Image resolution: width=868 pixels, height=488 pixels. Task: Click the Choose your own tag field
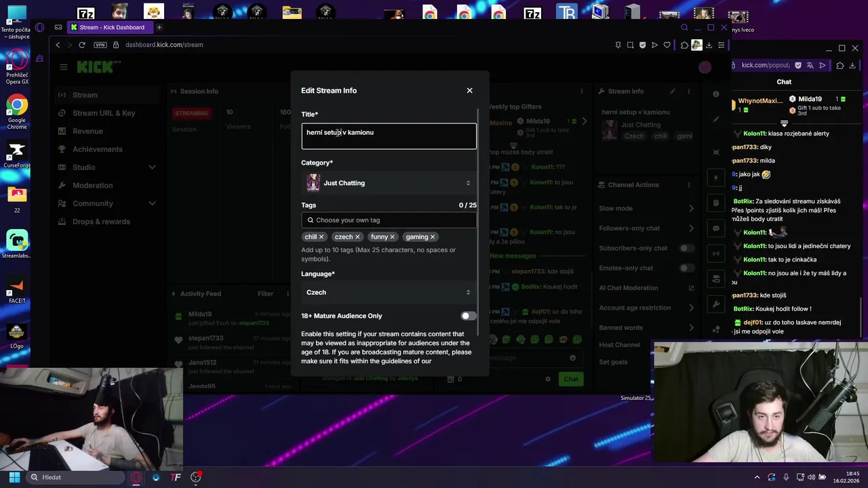pos(389,220)
